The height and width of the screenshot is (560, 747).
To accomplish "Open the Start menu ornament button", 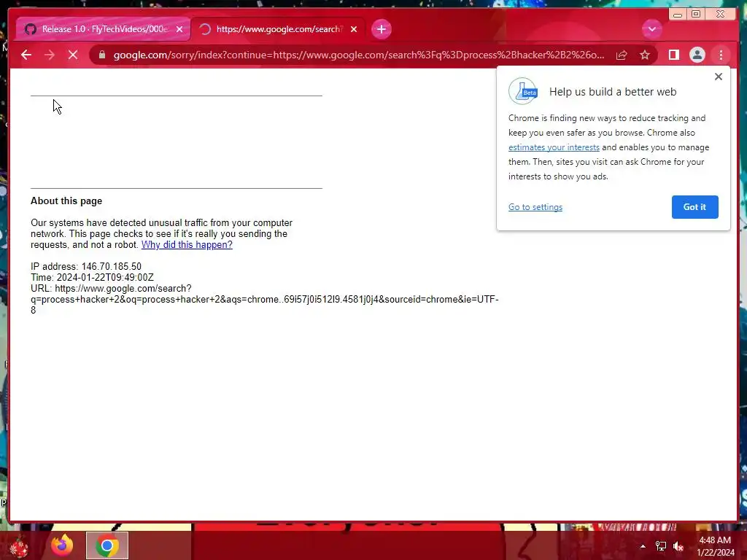I will [x=18, y=546].
